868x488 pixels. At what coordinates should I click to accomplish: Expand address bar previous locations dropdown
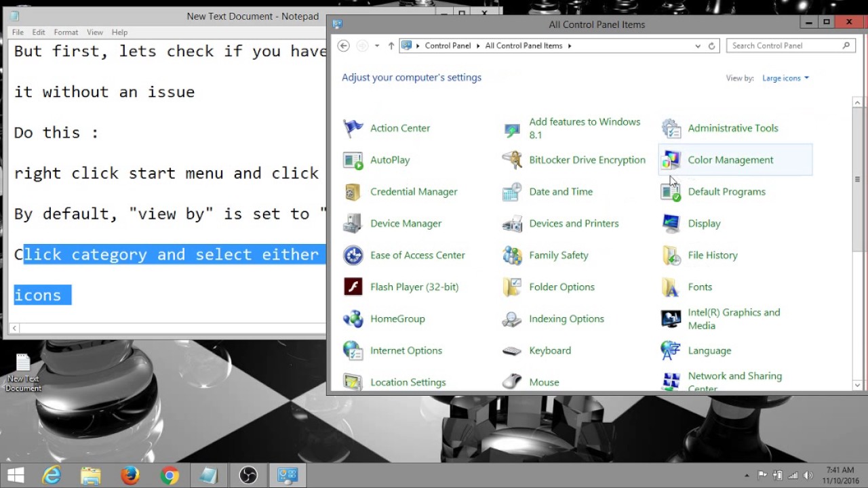[698, 46]
